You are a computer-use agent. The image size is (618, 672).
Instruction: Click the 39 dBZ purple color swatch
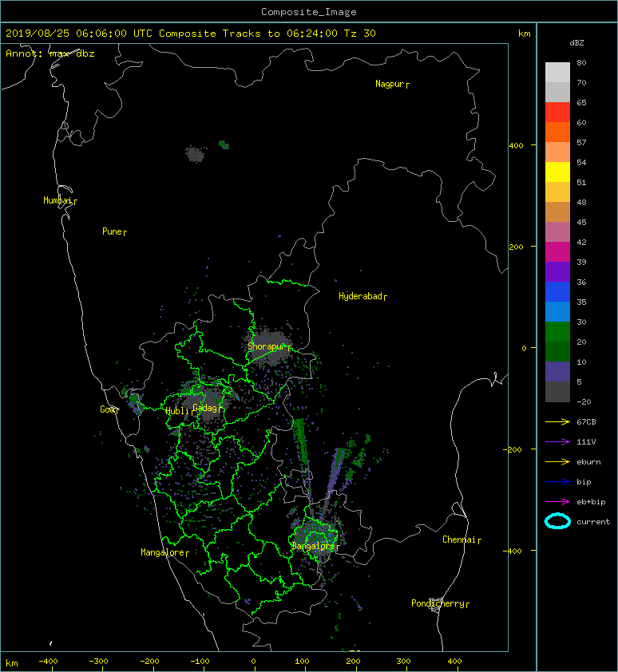(x=557, y=271)
